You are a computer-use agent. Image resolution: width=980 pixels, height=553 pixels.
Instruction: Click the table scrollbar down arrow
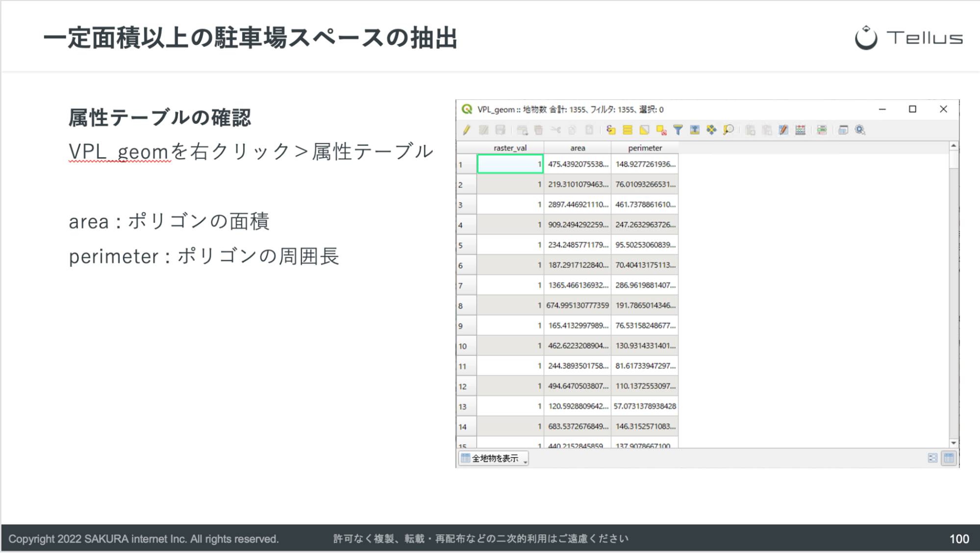[x=953, y=443]
